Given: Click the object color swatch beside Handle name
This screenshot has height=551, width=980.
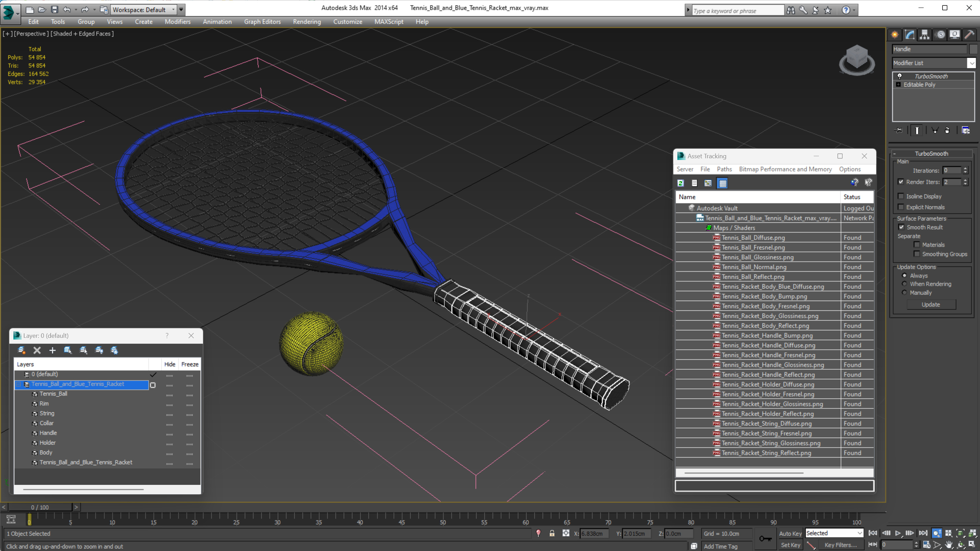Looking at the screenshot, I should pyautogui.click(x=973, y=49).
